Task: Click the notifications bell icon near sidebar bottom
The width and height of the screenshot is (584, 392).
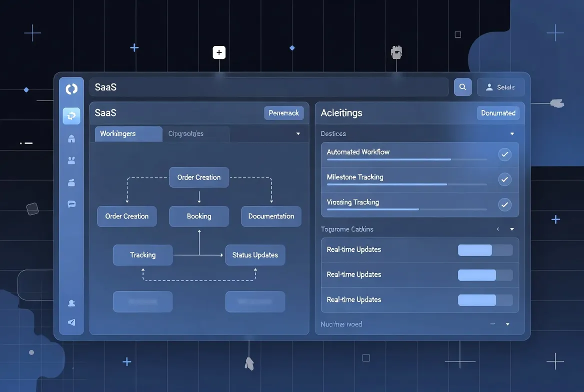Action: tap(71, 303)
